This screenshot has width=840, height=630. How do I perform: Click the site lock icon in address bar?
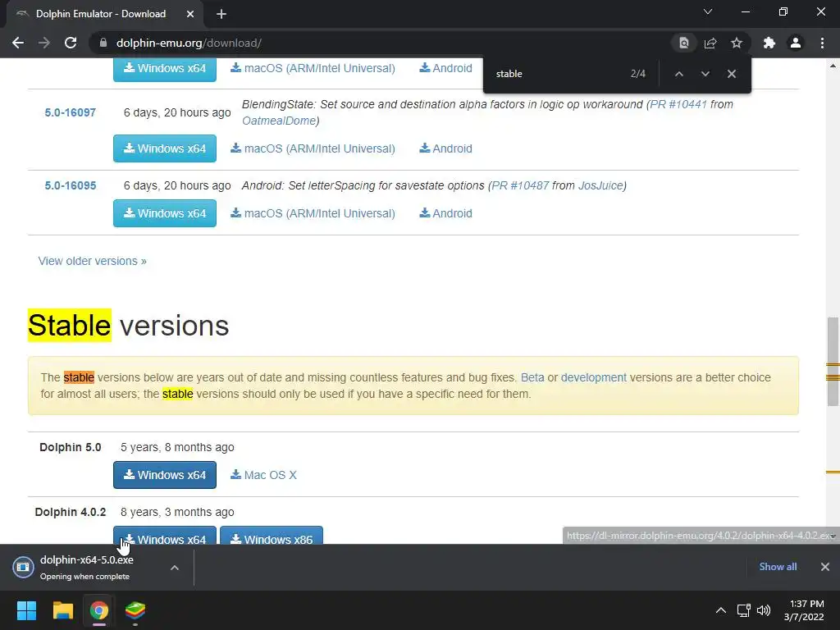(x=103, y=43)
